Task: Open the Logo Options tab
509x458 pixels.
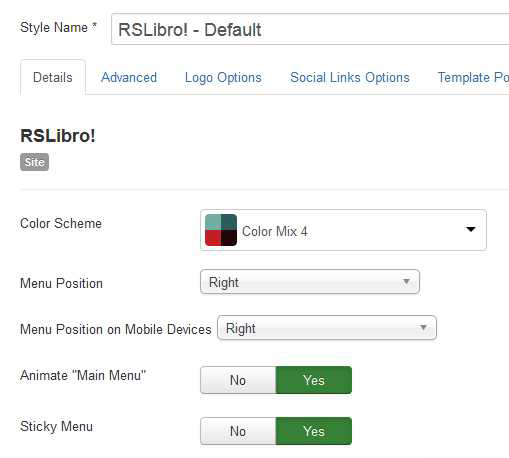Action: coord(223,77)
